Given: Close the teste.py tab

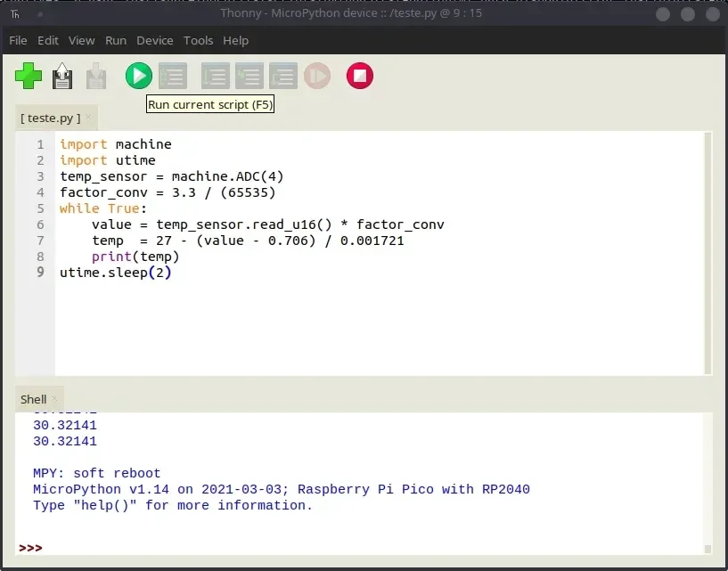Looking at the screenshot, I should tap(88, 117).
